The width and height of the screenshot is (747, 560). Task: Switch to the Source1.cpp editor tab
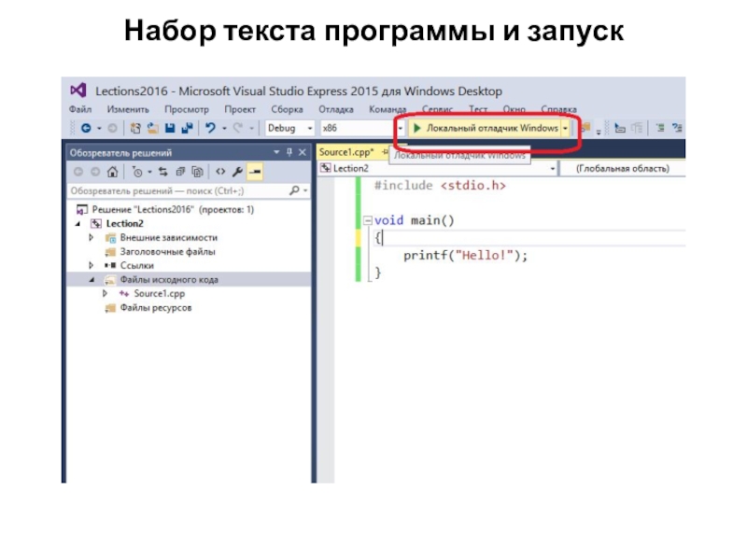coord(345,151)
